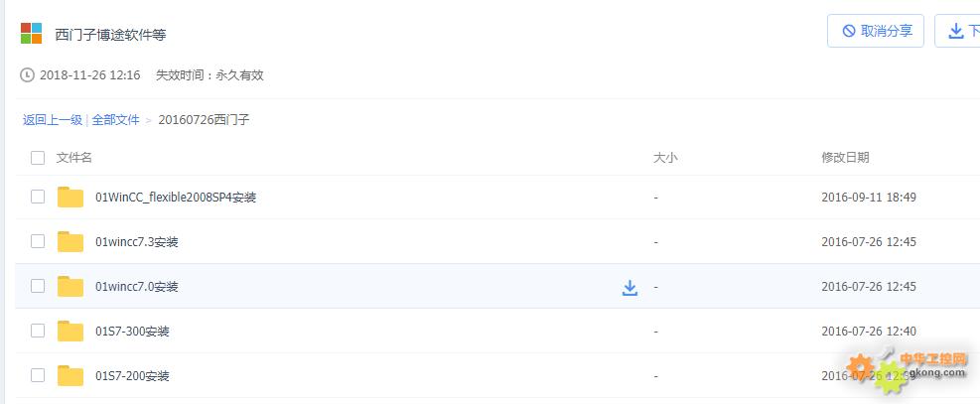Click the 01S7-200安装 folder icon

click(70, 376)
